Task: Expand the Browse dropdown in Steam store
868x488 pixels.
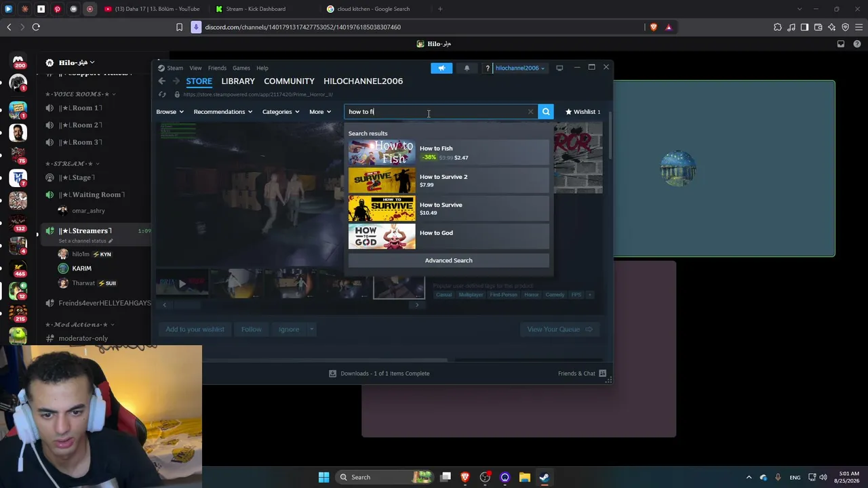Action: (170, 112)
